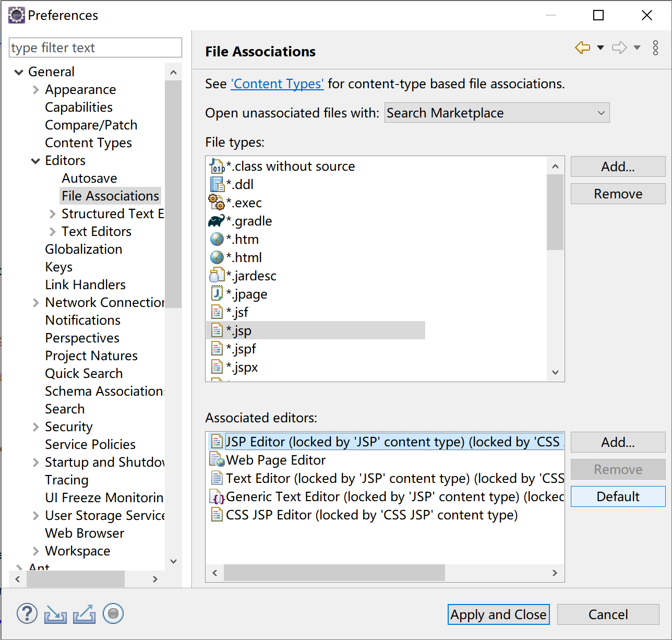
Task: Expand the Startup and Shutdown node
Action: tap(35, 463)
